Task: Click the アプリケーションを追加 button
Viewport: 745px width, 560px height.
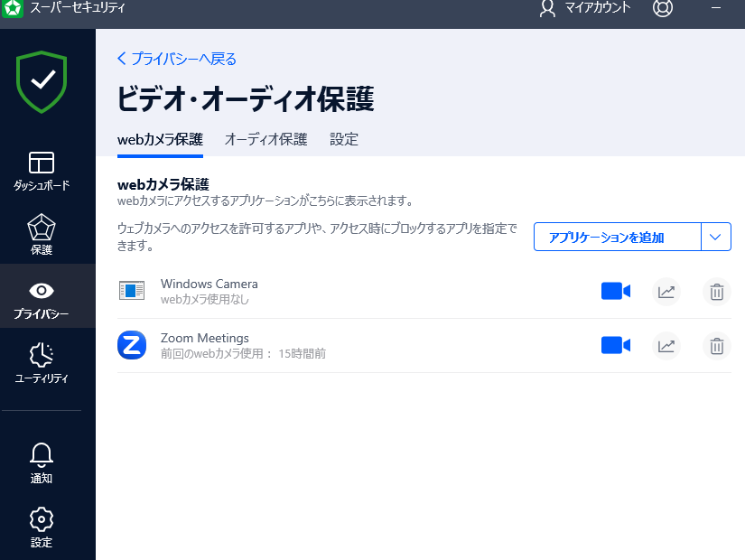Action: (x=617, y=237)
